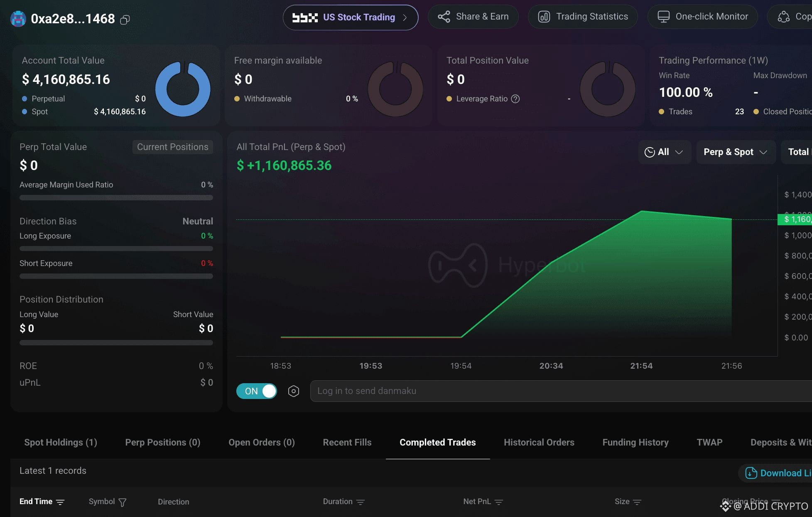Click the Spot value $ 4,160,865.16
812x517 pixels.
point(120,112)
